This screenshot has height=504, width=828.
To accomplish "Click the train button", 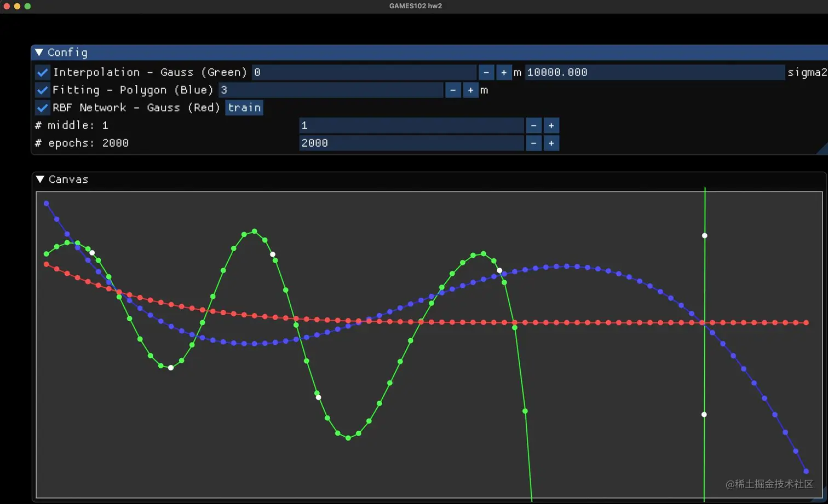I will [x=244, y=108].
